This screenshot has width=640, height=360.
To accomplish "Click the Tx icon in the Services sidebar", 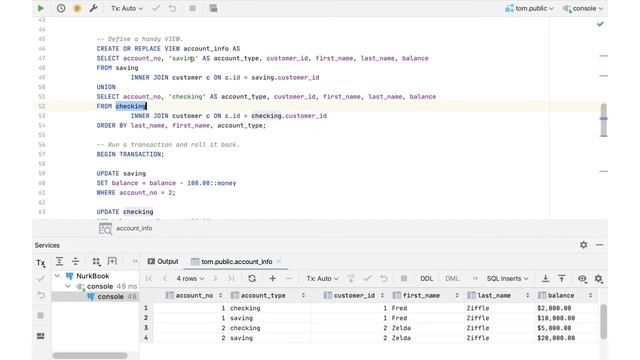I will [x=40, y=262].
